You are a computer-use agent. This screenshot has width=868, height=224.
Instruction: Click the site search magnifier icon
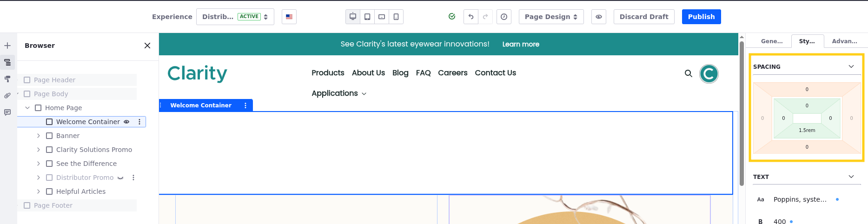coord(689,73)
